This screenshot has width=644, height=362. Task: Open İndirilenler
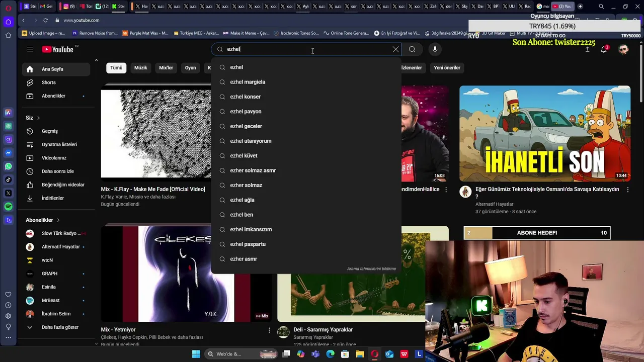coord(56,198)
